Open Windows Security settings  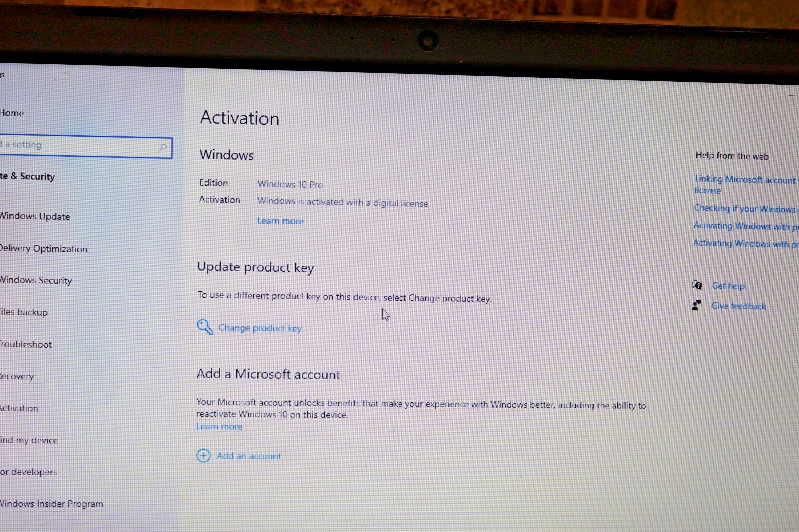pos(36,280)
